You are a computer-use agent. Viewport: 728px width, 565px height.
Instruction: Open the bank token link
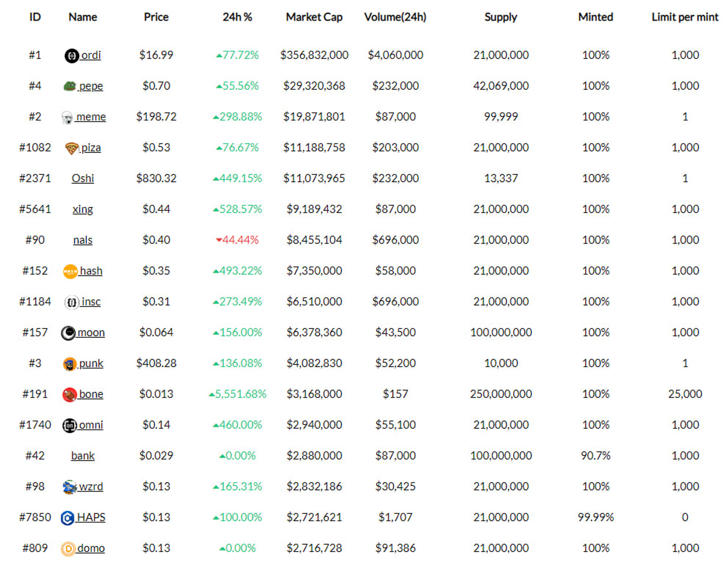[x=83, y=456]
